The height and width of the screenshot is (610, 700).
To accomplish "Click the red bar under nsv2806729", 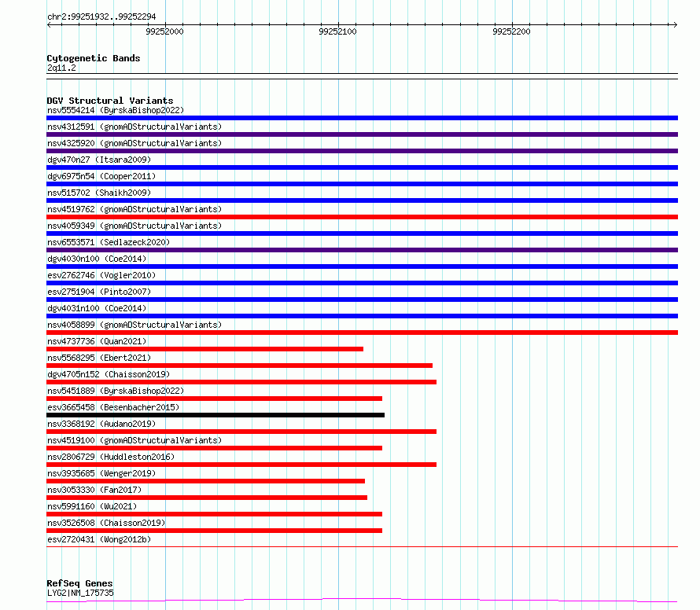I will pos(241,465).
